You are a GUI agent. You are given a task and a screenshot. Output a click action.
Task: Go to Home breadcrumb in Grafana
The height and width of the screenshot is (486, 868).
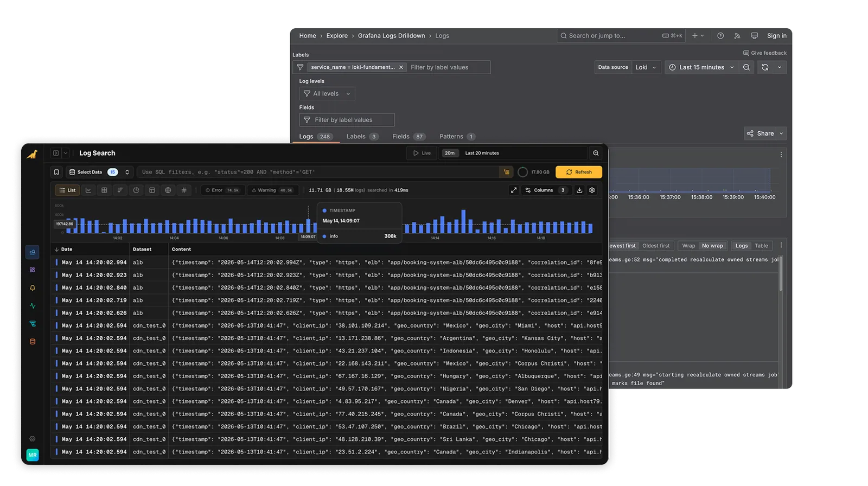tap(308, 36)
